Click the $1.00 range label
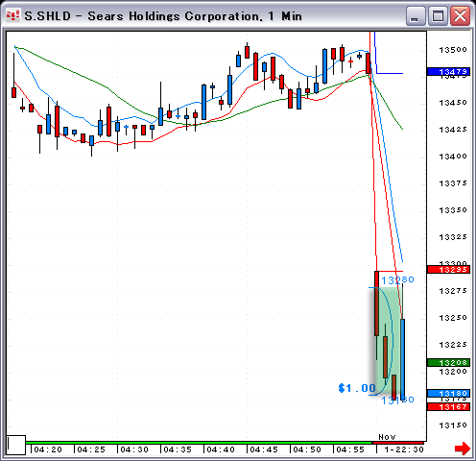Screen dimensions: 476x461 point(357,388)
